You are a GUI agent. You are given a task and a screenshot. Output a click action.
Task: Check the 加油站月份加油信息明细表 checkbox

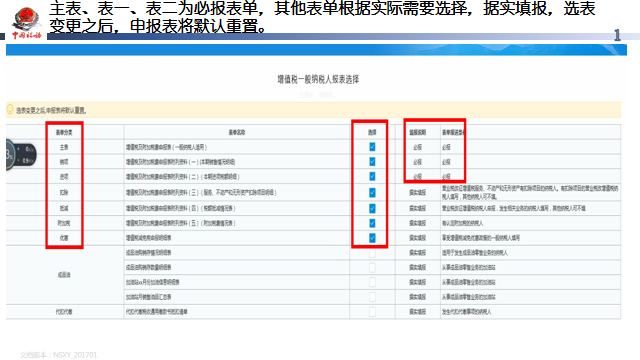[372, 282]
